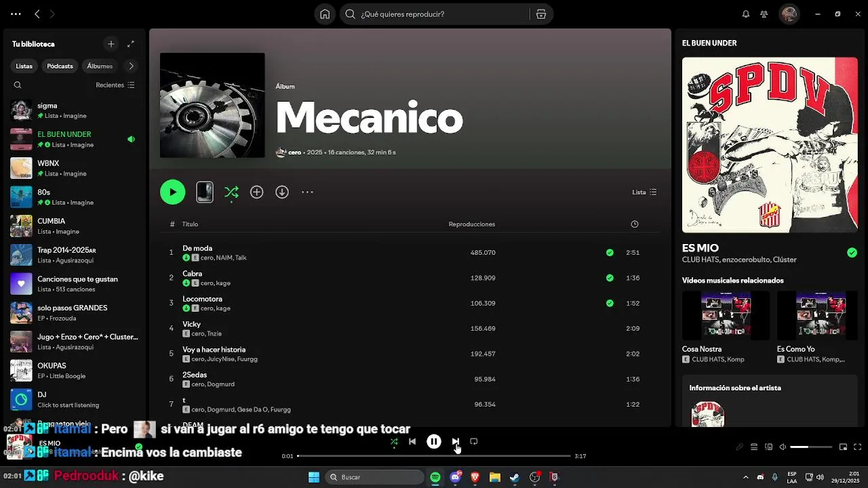
Task: Toggle repeat mode
Action: coord(474,442)
